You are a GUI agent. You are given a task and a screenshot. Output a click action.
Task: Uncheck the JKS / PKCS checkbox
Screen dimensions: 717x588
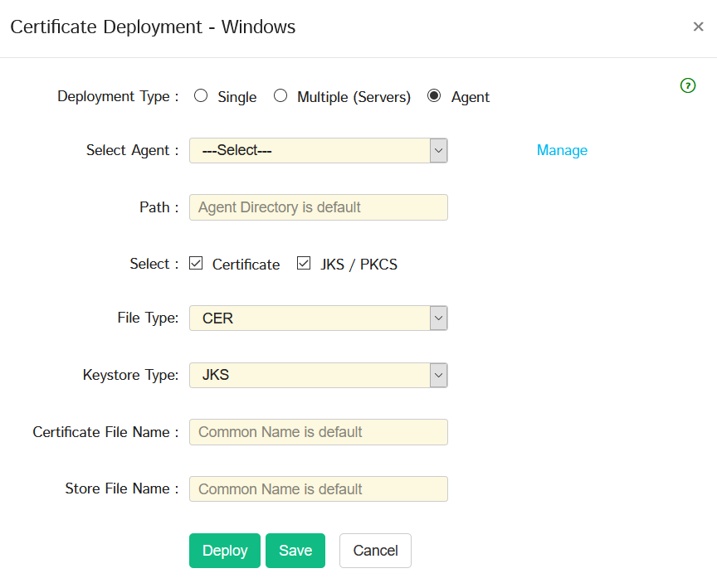304,264
